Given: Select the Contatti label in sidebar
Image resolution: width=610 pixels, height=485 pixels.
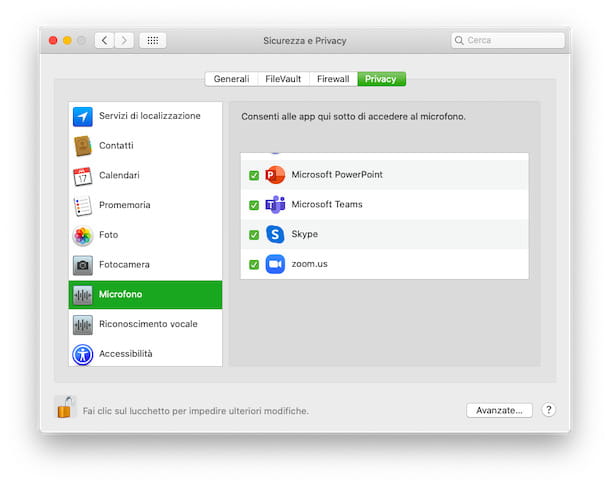Looking at the screenshot, I should 116,145.
